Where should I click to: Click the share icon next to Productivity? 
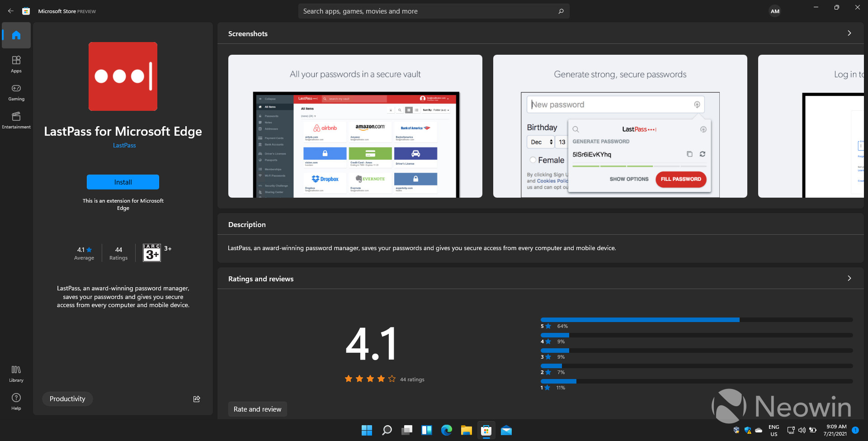(x=197, y=398)
